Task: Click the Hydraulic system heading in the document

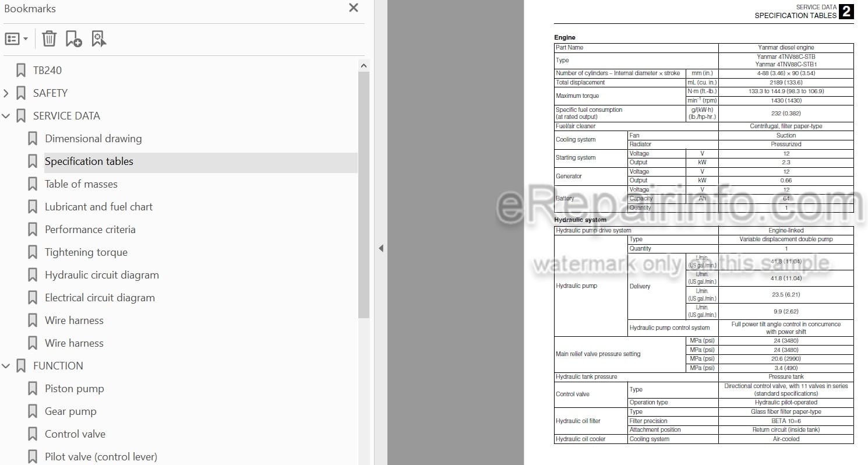Action: pyautogui.click(x=580, y=220)
